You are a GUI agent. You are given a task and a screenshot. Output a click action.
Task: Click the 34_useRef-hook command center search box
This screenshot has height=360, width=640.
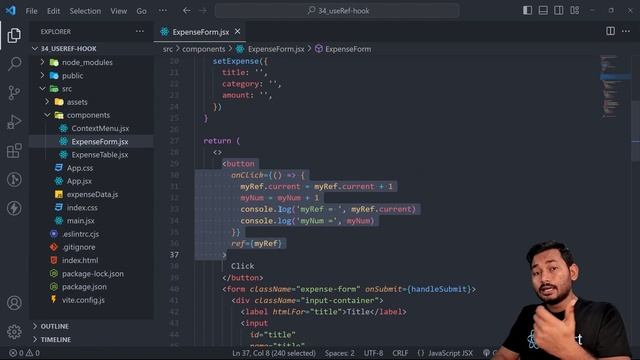pyautogui.click(x=337, y=11)
